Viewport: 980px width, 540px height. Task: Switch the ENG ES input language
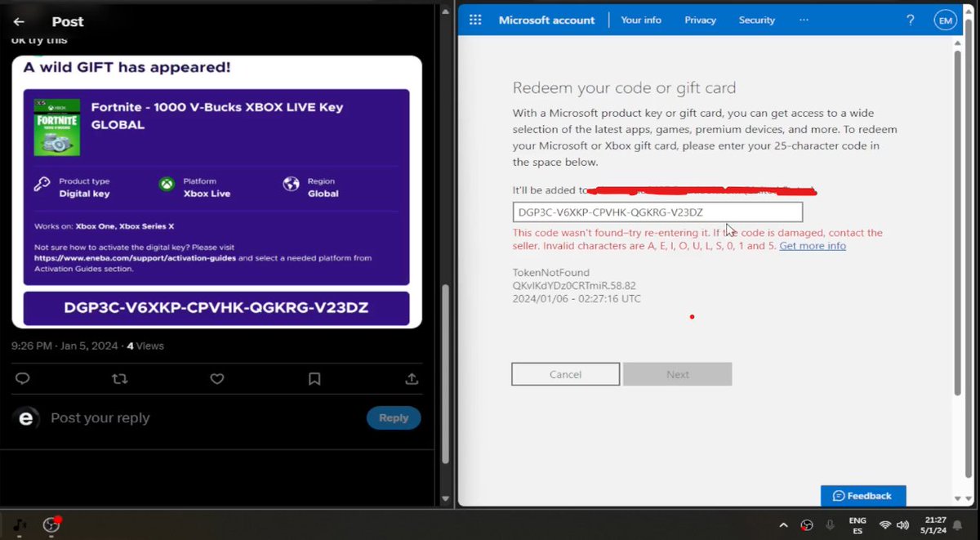[x=857, y=525]
